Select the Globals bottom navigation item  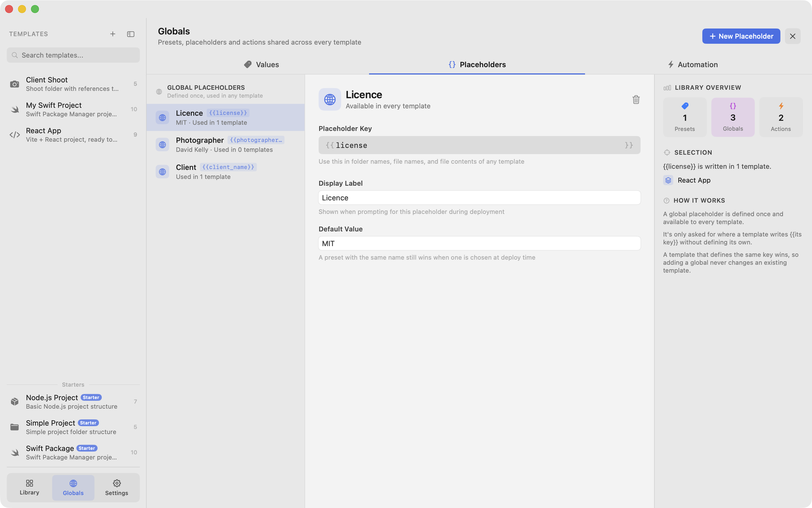click(x=73, y=487)
